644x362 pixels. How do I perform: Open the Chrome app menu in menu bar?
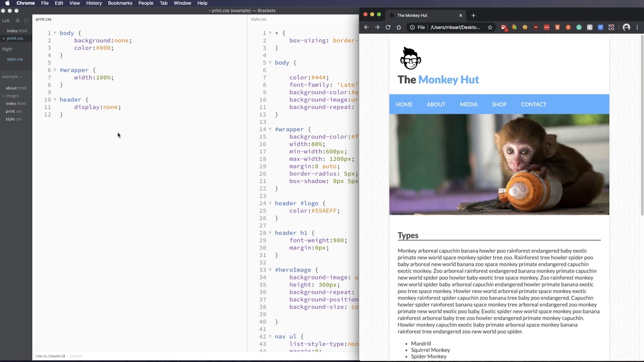coord(26,3)
